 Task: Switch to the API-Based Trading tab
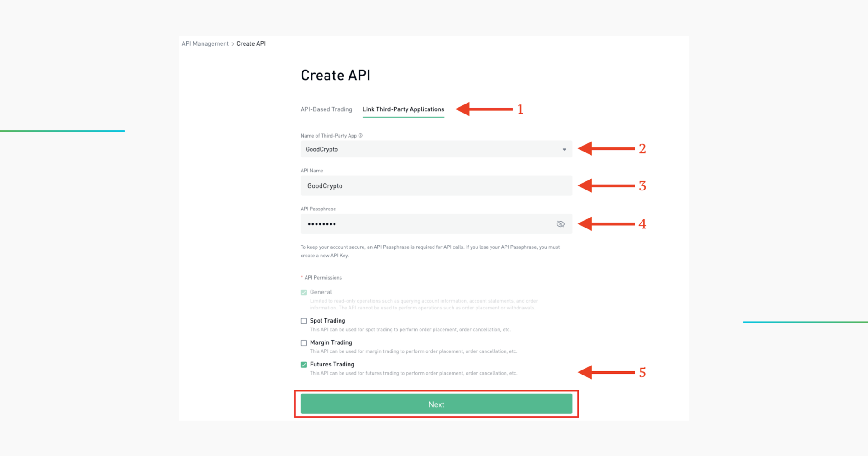pyautogui.click(x=326, y=109)
